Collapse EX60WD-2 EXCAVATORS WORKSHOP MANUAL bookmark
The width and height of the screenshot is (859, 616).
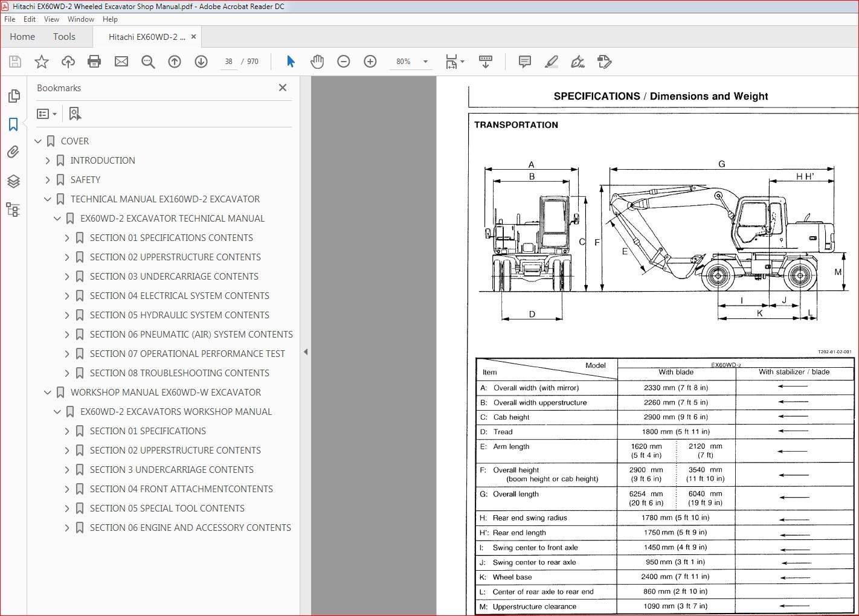pyautogui.click(x=57, y=412)
